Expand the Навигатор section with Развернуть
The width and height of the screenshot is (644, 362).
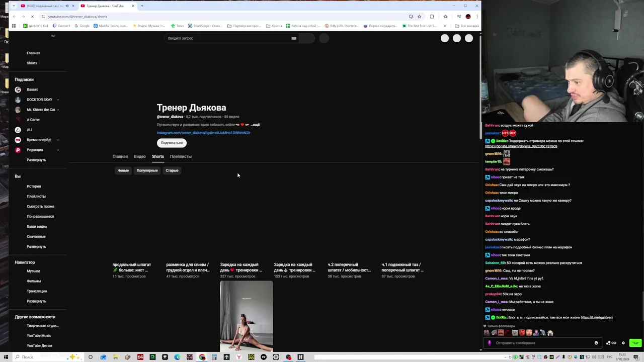[36, 301]
